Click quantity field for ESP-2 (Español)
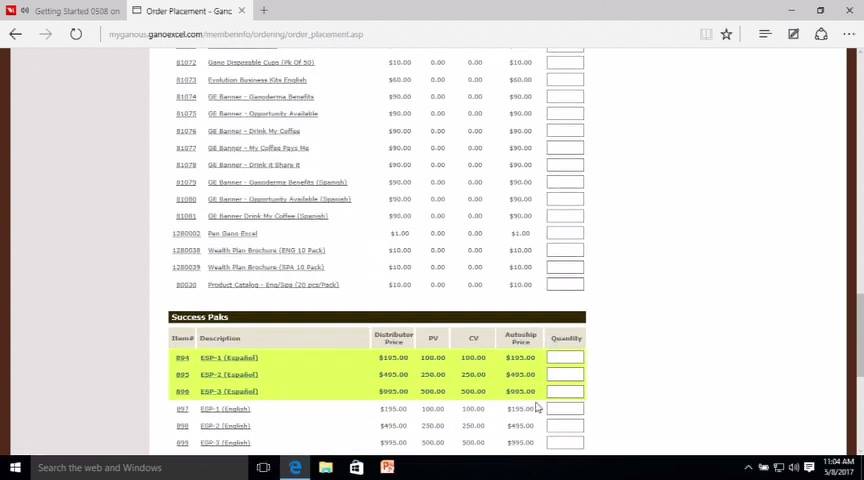 point(565,374)
